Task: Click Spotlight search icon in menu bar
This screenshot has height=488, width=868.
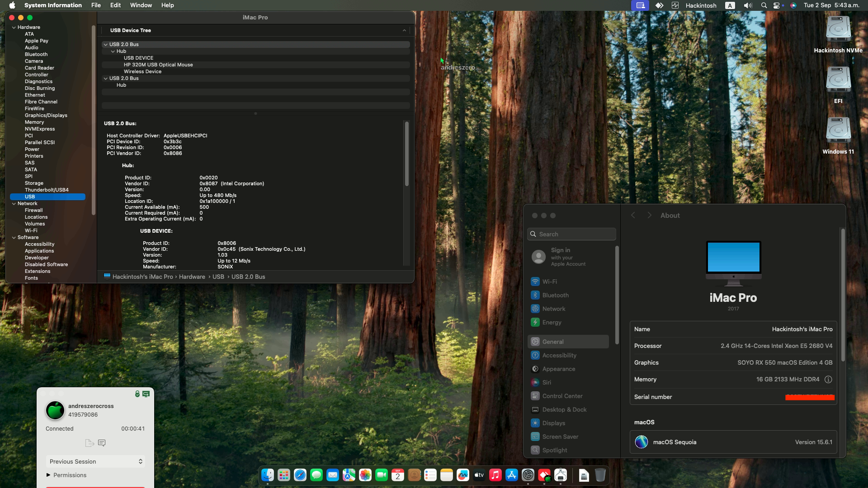Action: [764, 5]
